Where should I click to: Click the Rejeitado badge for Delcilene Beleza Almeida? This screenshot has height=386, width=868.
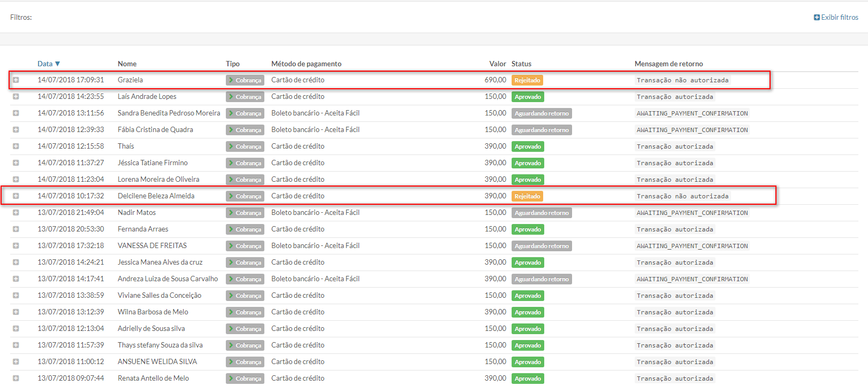point(527,196)
